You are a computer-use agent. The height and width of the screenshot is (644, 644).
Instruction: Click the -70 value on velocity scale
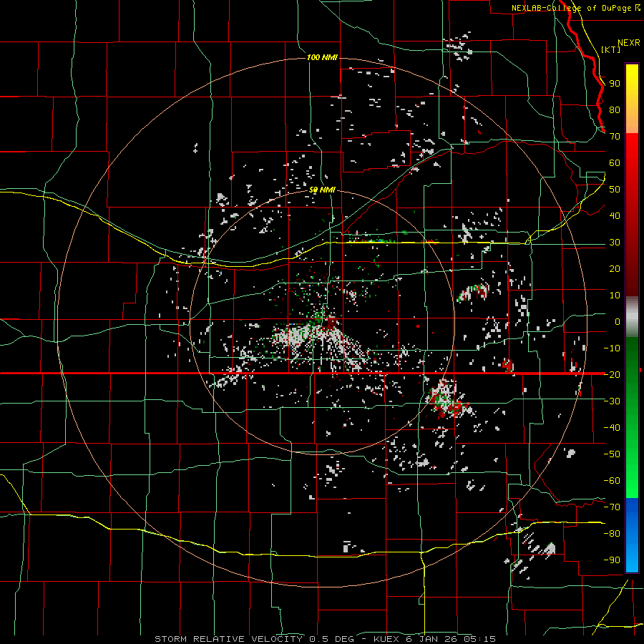point(612,507)
